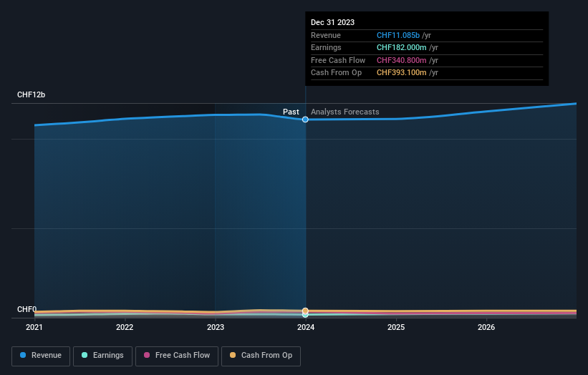Click the 2022 x-axis label

point(125,327)
